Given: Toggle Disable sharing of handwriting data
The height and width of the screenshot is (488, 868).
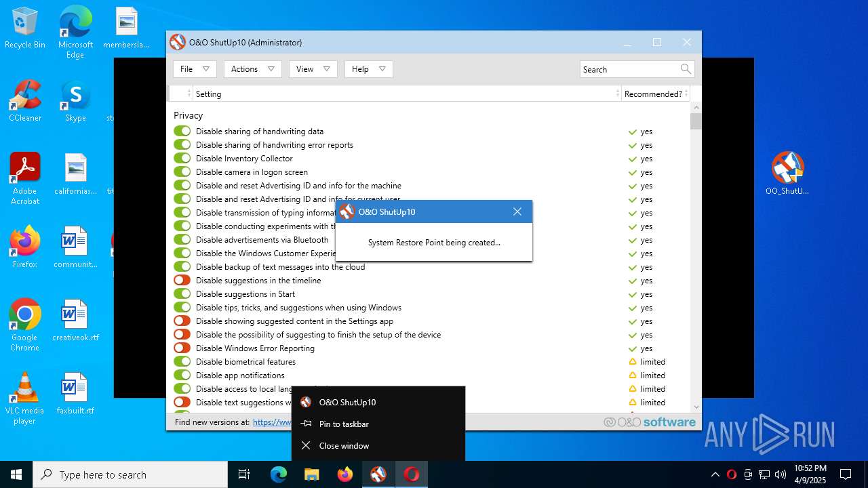Looking at the screenshot, I should pos(182,131).
